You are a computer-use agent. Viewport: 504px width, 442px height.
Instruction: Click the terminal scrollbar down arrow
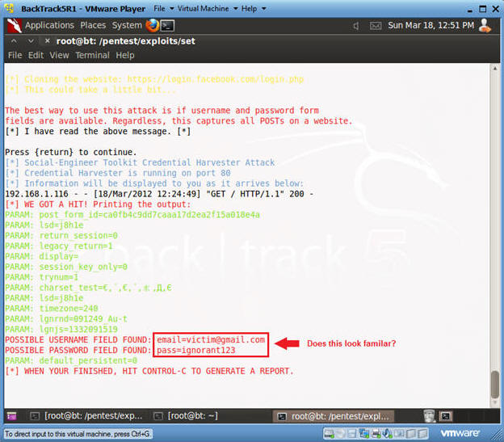(495, 402)
